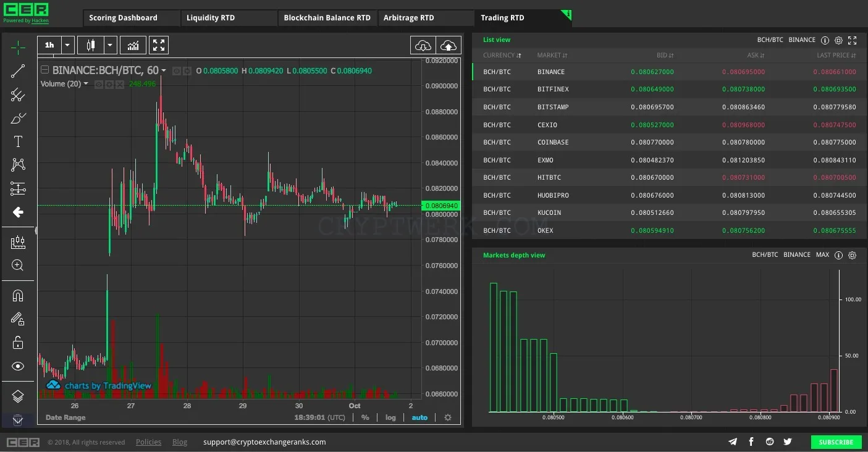Select the BITFINEX row in List view
868x452 pixels.
click(x=667, y=89)
